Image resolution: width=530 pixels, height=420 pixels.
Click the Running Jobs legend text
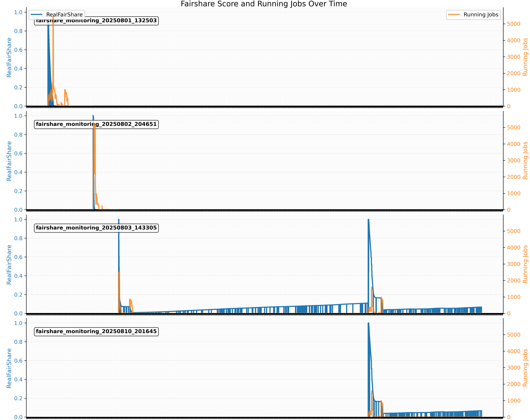pos(481,15)
